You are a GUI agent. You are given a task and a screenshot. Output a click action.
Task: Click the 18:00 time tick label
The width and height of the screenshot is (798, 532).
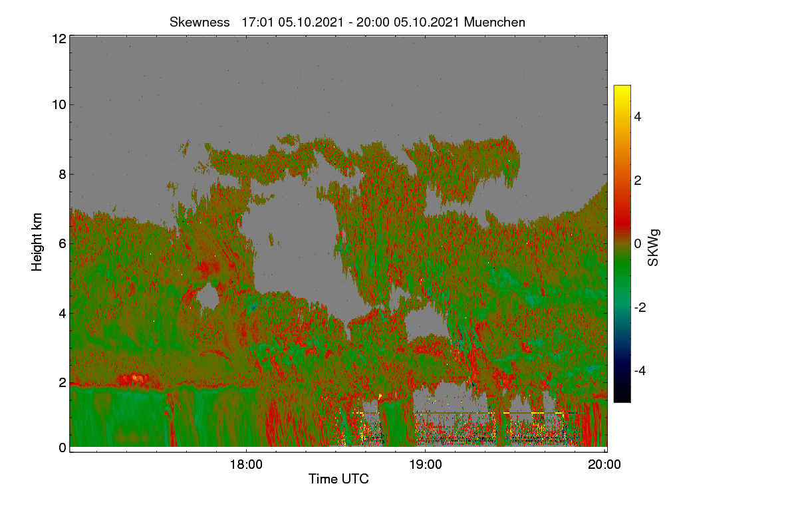coord(246,465)
